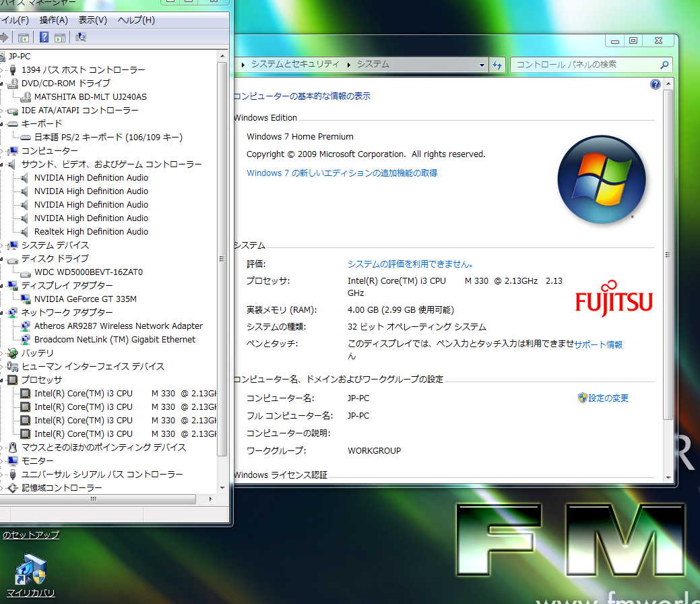The image size is (700, 604).
Task: Click the DVD/CD-ROM ドライブ category icon
Action: [13, 84]
